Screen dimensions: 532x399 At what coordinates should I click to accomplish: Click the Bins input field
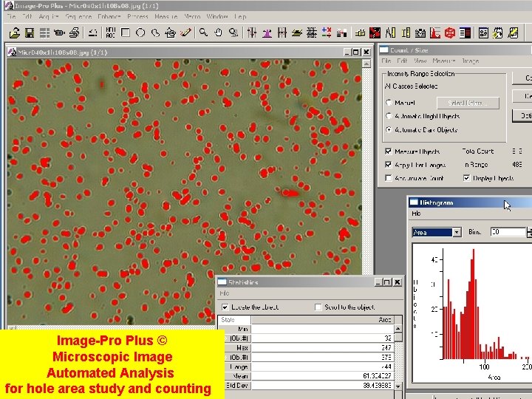point(507,232)
